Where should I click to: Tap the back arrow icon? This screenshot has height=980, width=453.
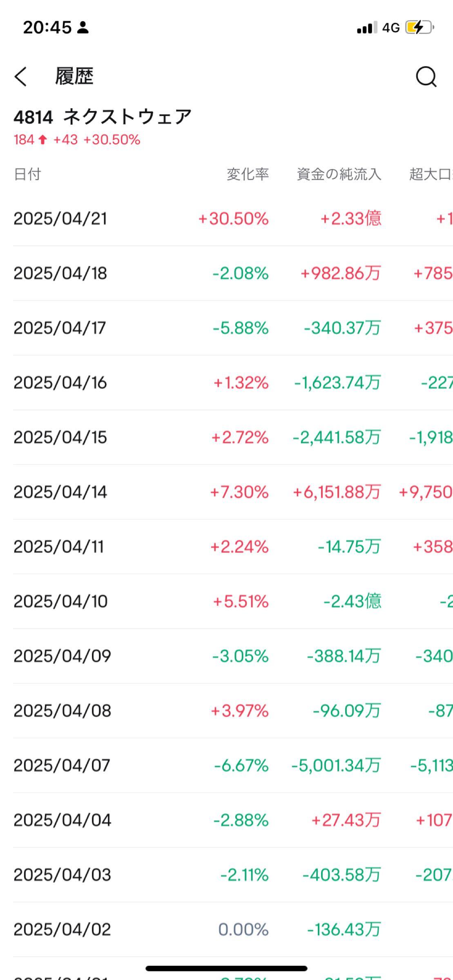20,76
